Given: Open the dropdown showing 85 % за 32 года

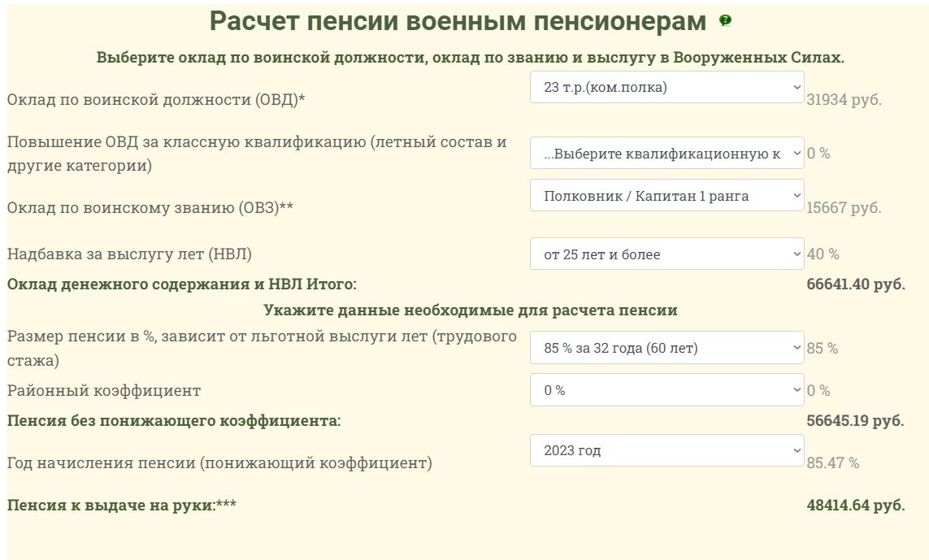Looking at the screenshot, I should [x=666, y=348].
